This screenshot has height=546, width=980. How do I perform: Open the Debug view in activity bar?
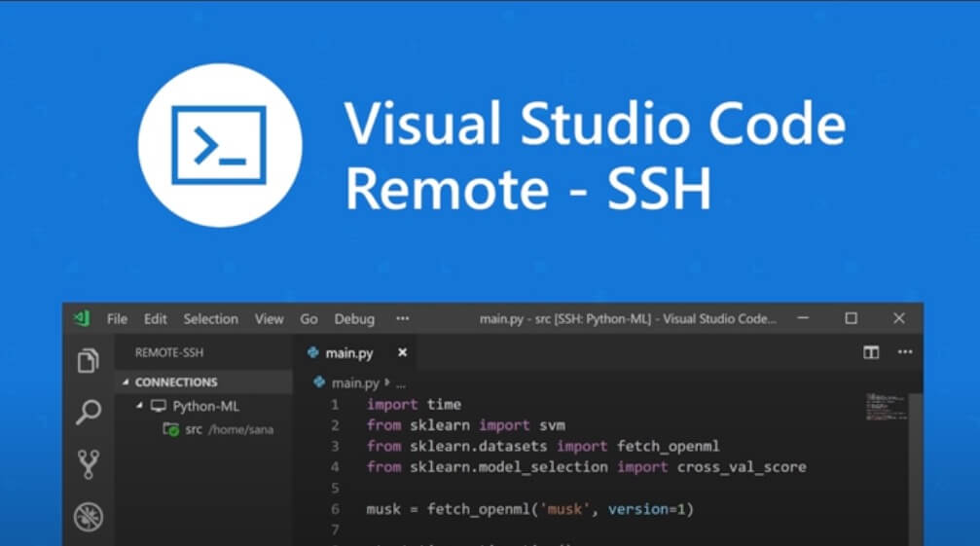89,517
